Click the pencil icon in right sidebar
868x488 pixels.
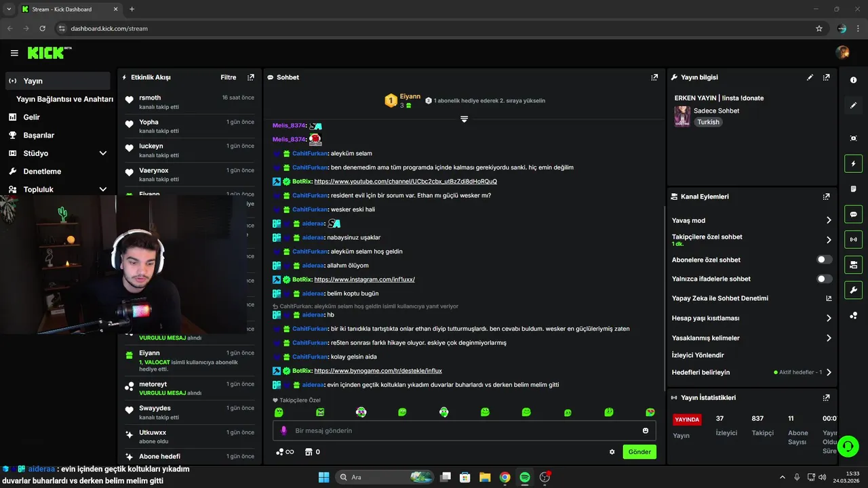[x=853, y=105]
